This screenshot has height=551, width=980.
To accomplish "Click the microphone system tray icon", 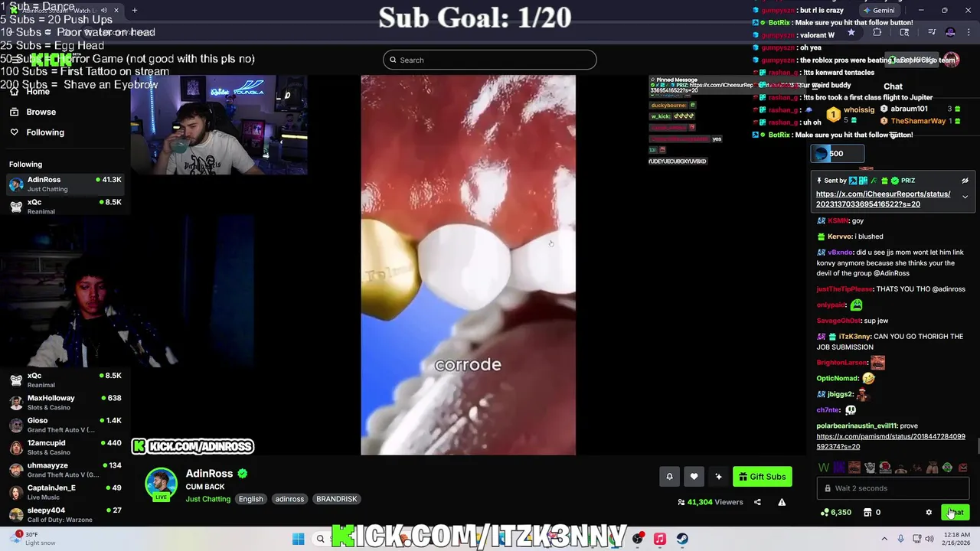I will tap(900, 539).
